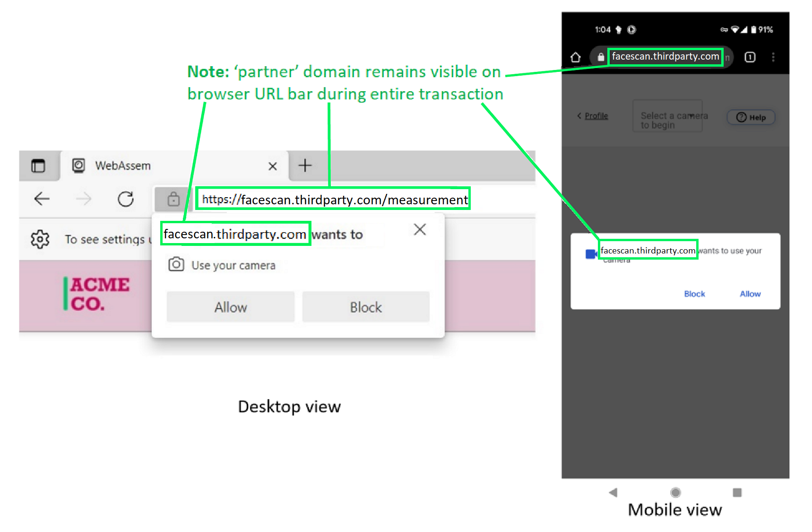Tap the Profile back link on mobile
Image resolution: width=812 pixels, height=532 pixels.
coord(593,116)
